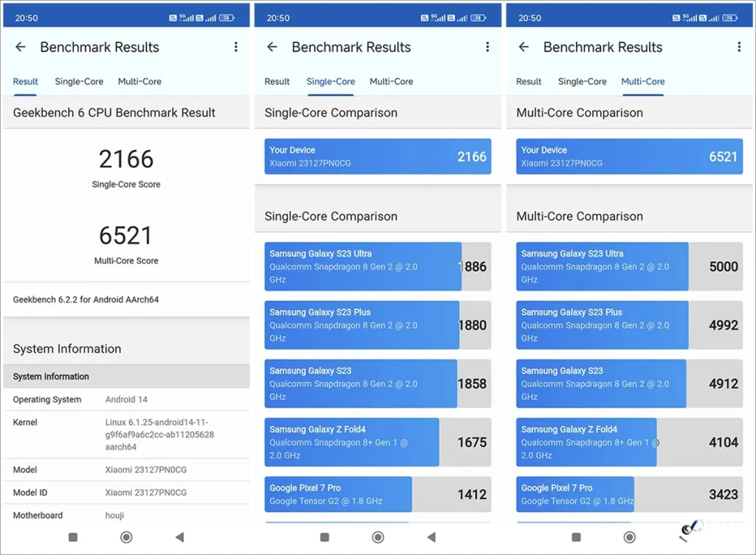
Task: Open the Multi-Core tab from the Single-Core Comparison screen
Action: coord(391,81)
